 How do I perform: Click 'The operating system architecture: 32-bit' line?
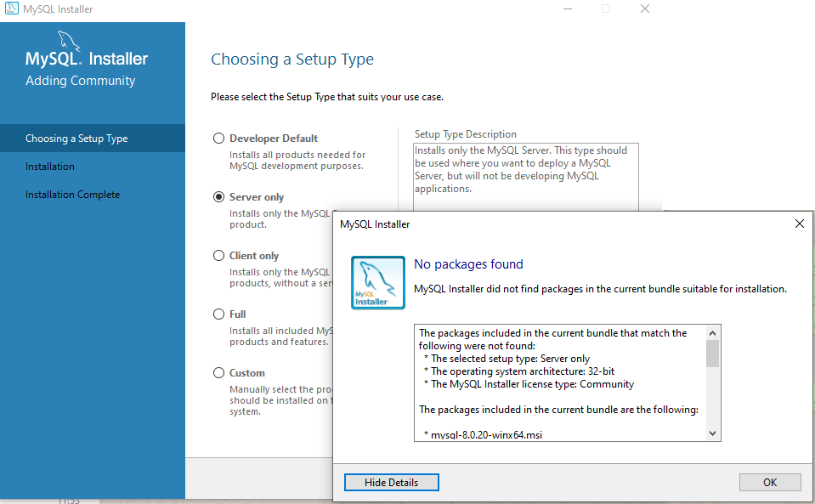pos(519,371)
